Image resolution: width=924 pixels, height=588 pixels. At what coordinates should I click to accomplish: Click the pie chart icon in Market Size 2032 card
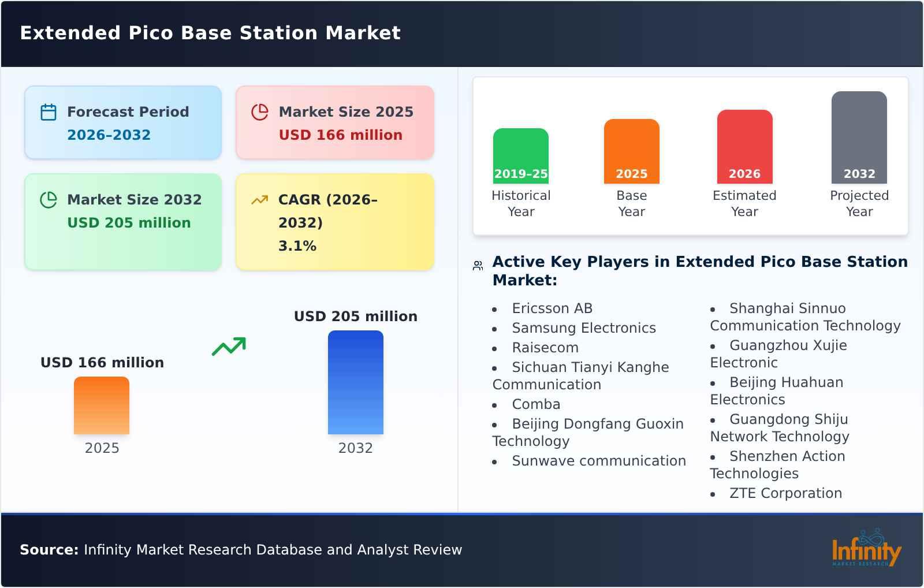click(49, 199)
